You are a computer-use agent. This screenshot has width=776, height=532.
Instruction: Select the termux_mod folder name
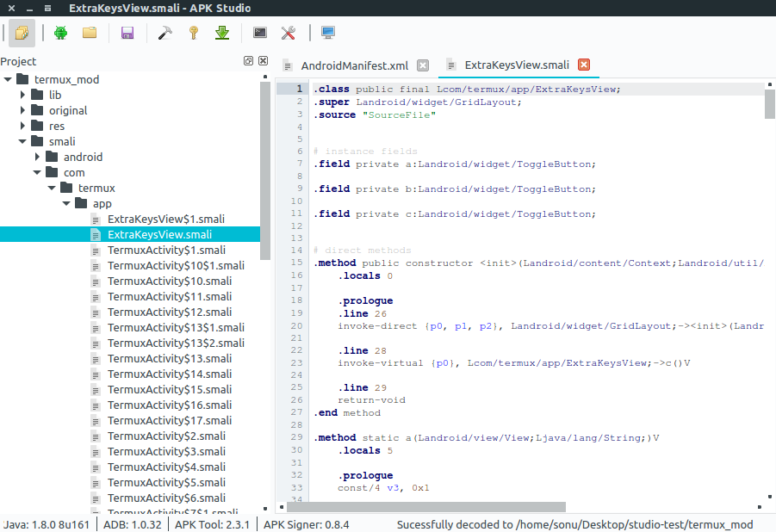(66, 79)
